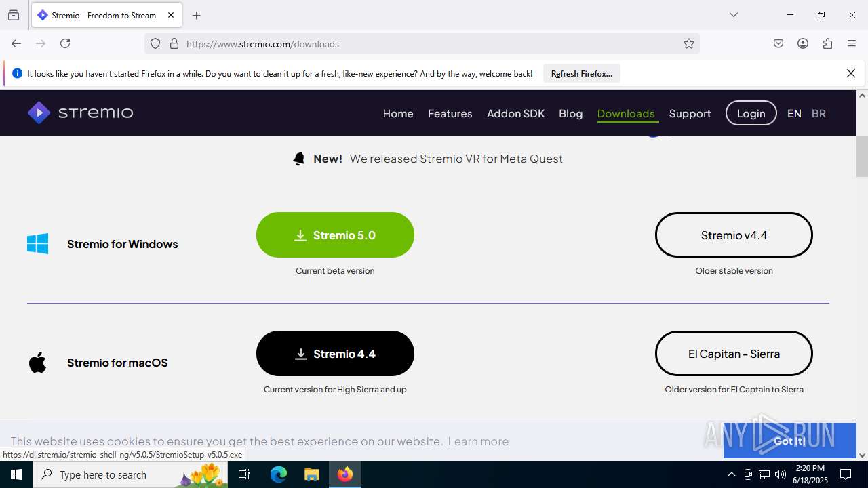
Task: Dismiss the Firefox refresh notification bar
Action: point(851,73)
